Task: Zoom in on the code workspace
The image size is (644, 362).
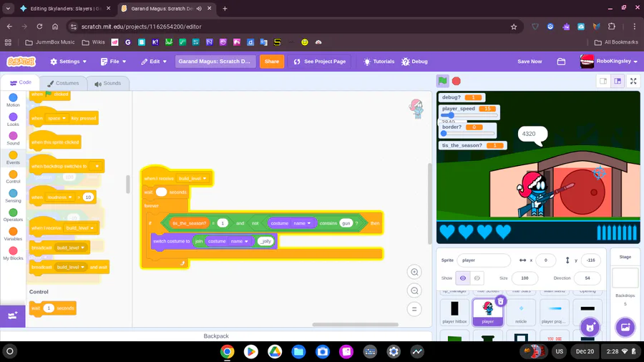Action: pyautogui.click(x=414, y=272)
